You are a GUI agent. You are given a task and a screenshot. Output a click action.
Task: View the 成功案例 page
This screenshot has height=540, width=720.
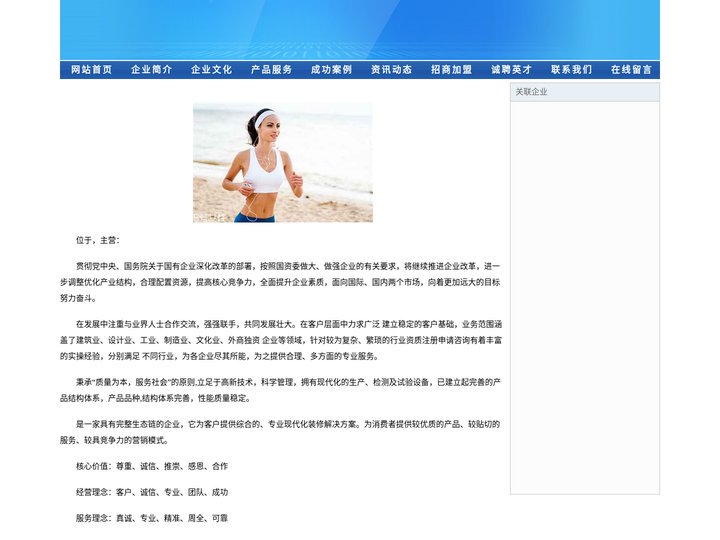pos(332,70)
